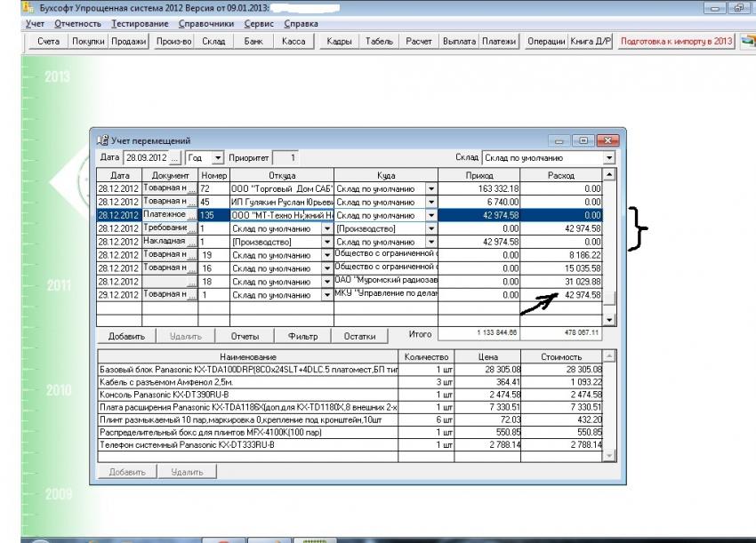Click the Остатки button
This screenshot has width=756, height=543.
coord(360,337)
